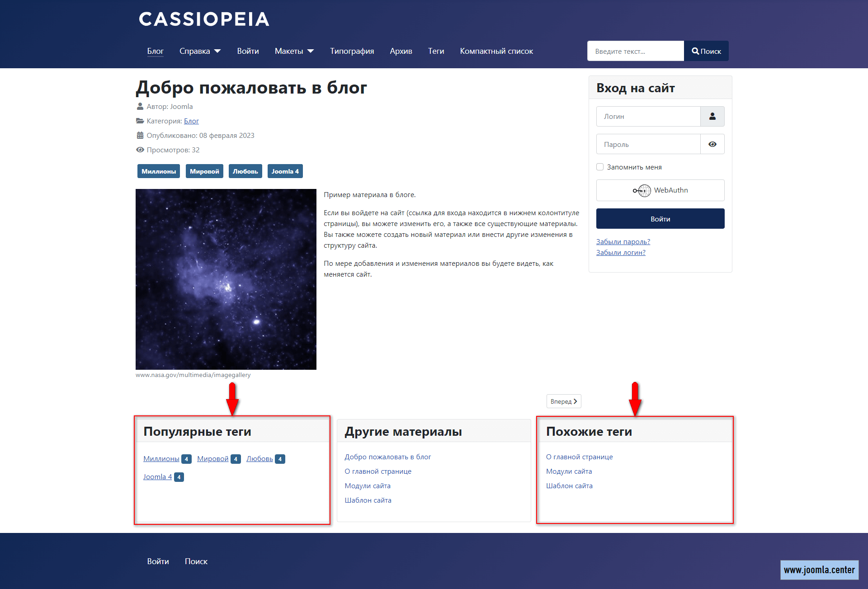Click the WebAuthn key icon button
Screen dimensions: 868x589
point(660,190)
